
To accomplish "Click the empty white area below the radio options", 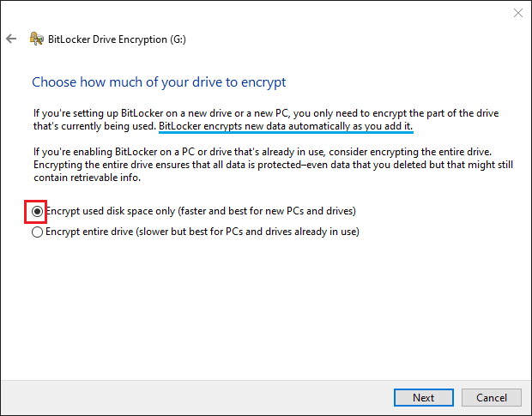I will [266, 305].
